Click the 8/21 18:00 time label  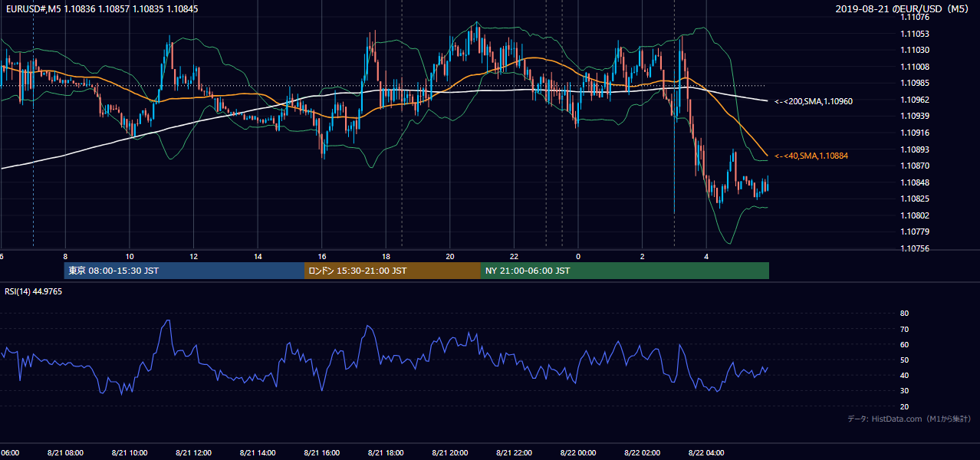point(386,453)
